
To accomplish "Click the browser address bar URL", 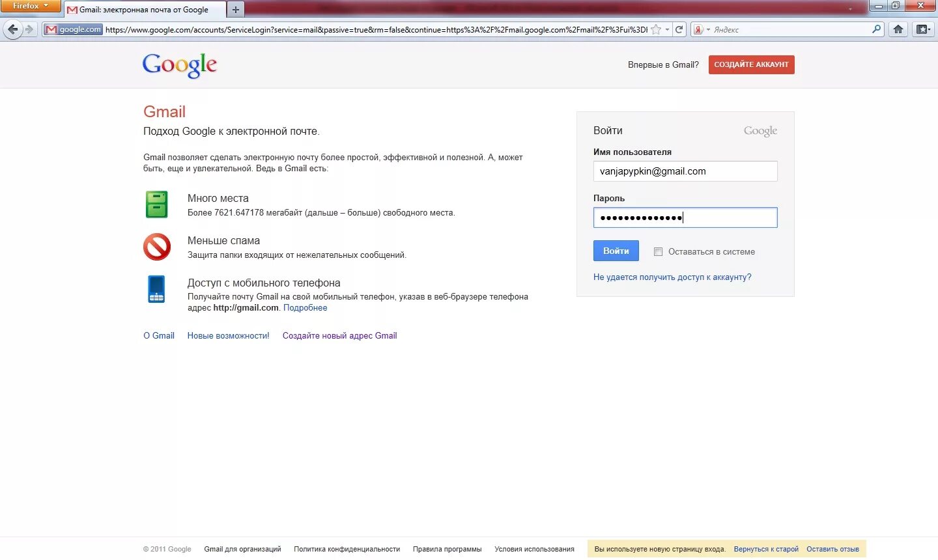I will pos(377,29).
